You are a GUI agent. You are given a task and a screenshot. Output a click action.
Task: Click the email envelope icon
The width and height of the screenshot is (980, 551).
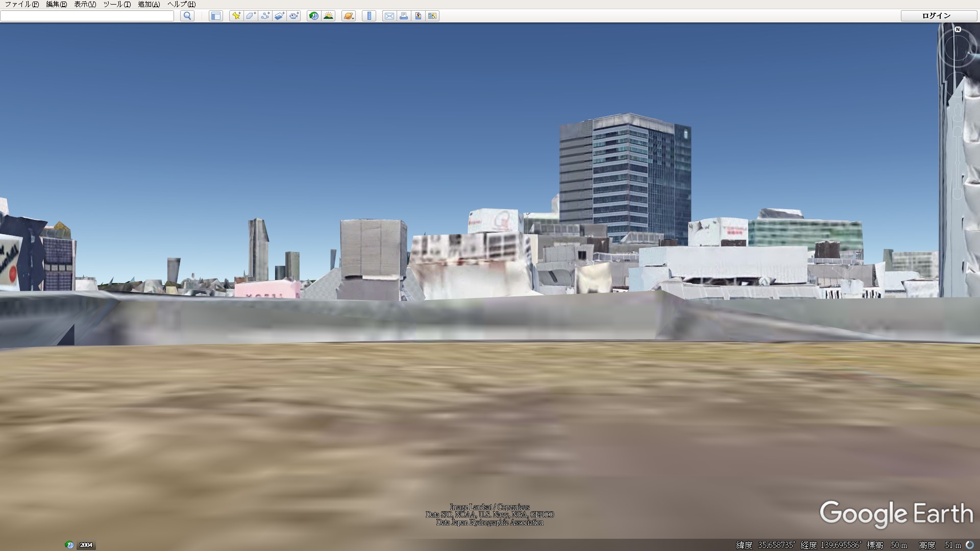click(389, 16)
